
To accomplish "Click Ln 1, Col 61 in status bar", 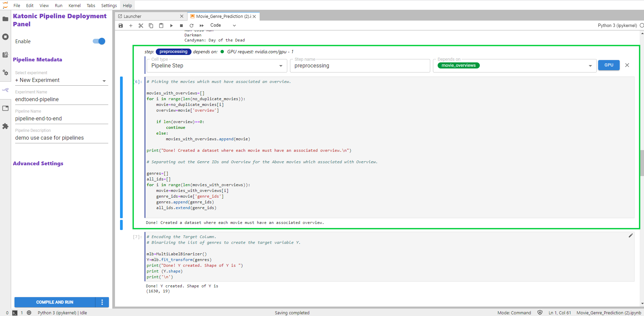I will tap(560, 313).
